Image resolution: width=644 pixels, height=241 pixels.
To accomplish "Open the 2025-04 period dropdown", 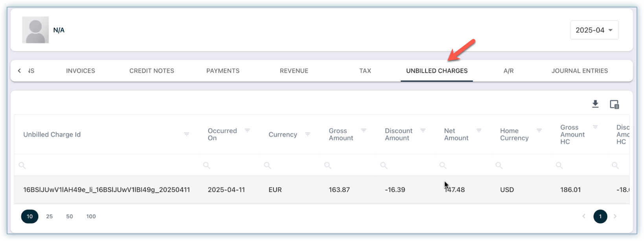I will (594, 30).
